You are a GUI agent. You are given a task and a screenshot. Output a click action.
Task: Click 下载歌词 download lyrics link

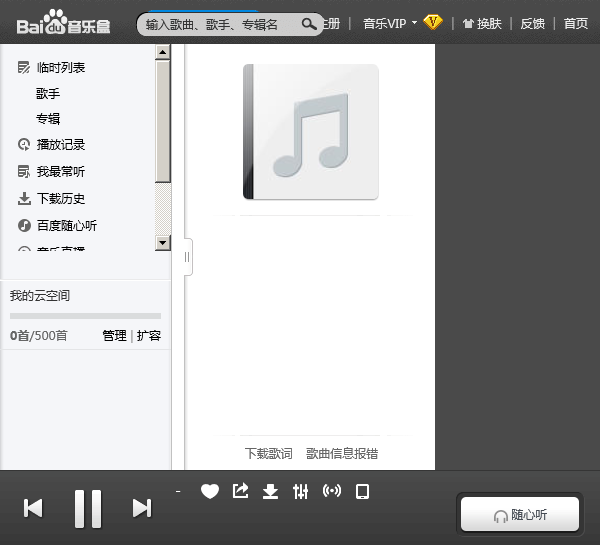pos(269,454)
